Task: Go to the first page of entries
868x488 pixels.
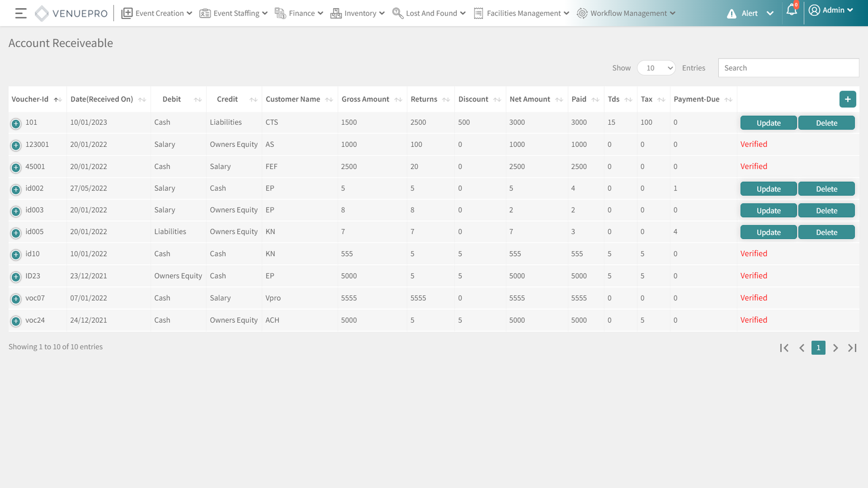Action: (x=784, y=348)
